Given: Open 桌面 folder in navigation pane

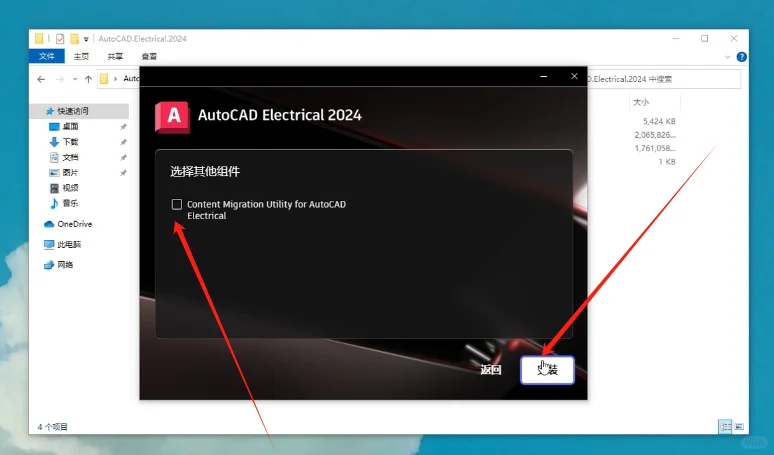Looking at the screenshot, I should pos(70,126).
